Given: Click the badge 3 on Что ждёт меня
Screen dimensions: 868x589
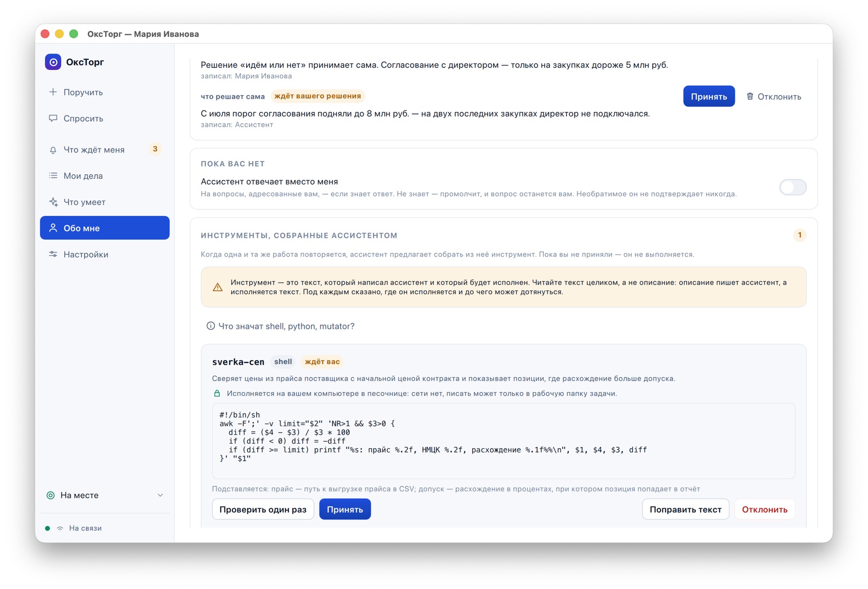Looking at the screenshot, I should pyautogui.click(x=155, y=149).
